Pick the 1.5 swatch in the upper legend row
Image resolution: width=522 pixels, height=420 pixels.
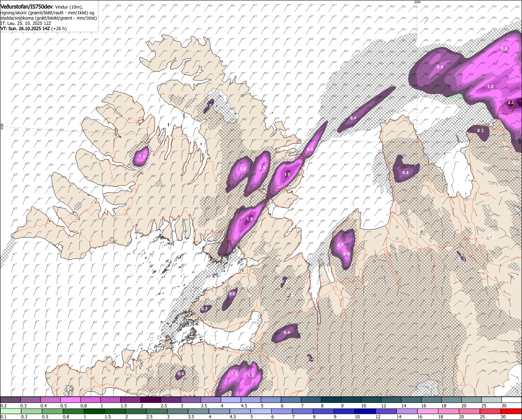pos(130,400)
